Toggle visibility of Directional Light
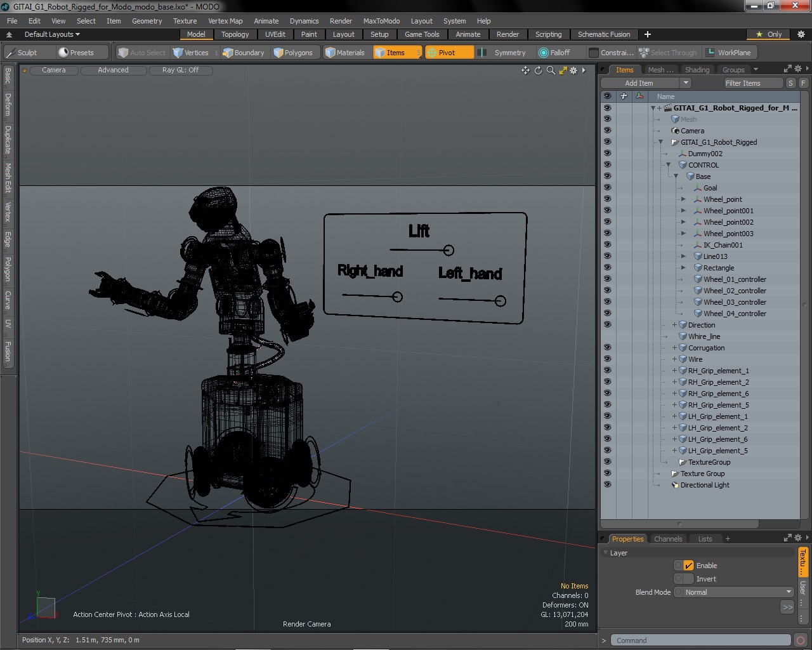The width and height of the screenshot is (812, 650). click(607, 485)
